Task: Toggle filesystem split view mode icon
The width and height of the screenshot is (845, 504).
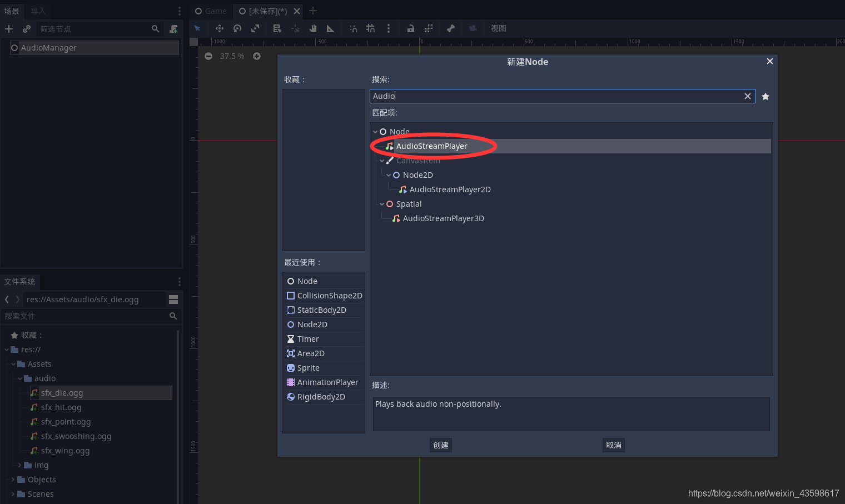Action: coord(173,300)
